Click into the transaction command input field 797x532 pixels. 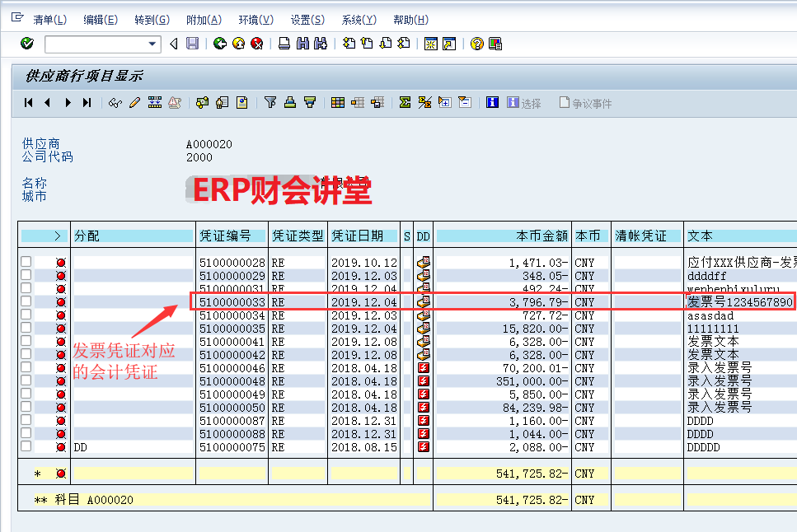(x=95, y=44)
